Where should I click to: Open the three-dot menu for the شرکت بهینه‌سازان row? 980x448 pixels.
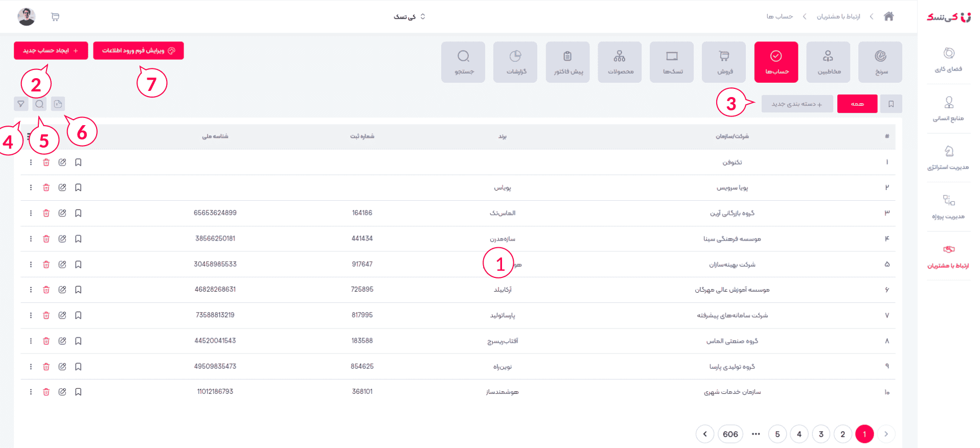[31, 265]
